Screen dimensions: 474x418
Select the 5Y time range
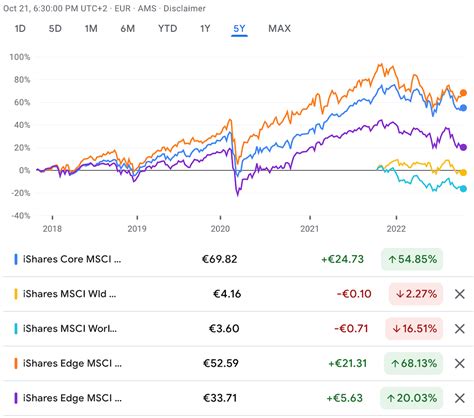coord(239,29)
